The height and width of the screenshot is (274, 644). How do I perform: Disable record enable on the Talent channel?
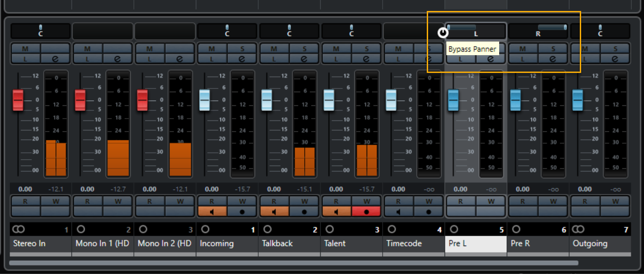[x=367, y=212]
